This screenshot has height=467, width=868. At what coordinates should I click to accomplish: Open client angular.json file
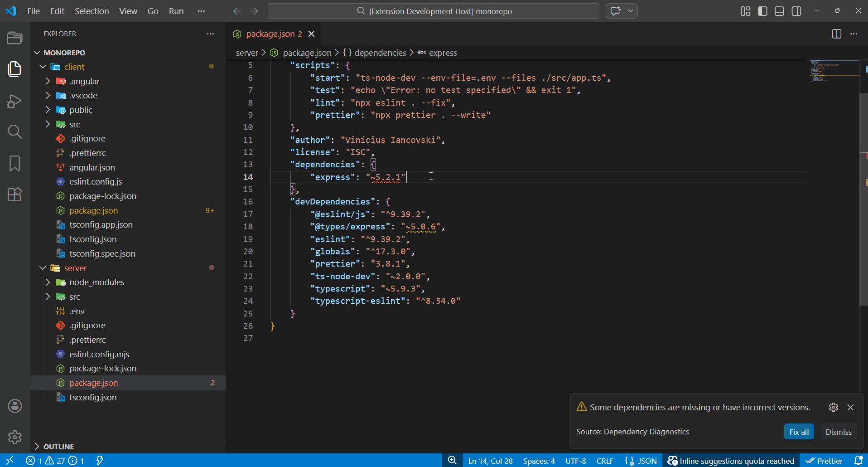click(92, 167)
